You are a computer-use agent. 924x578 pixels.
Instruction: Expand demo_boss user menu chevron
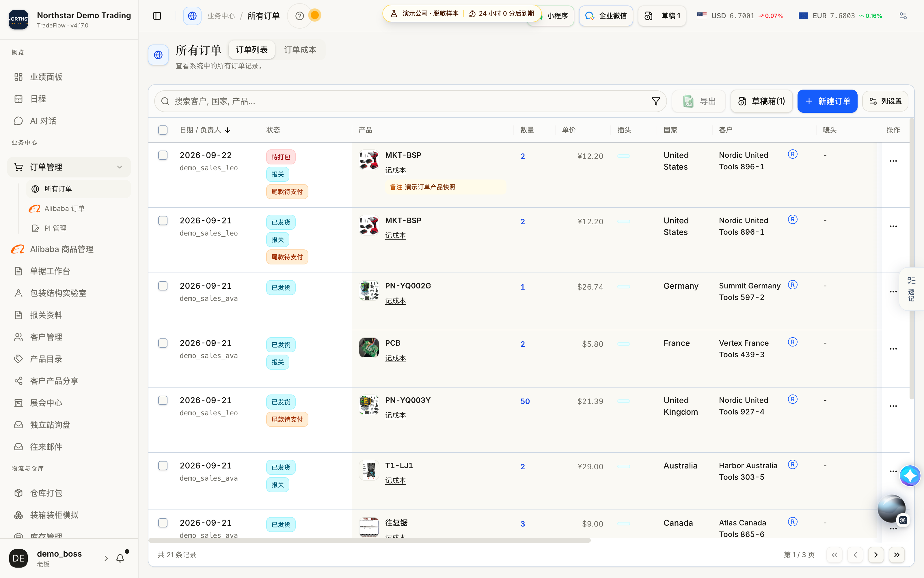coord(106,558)
